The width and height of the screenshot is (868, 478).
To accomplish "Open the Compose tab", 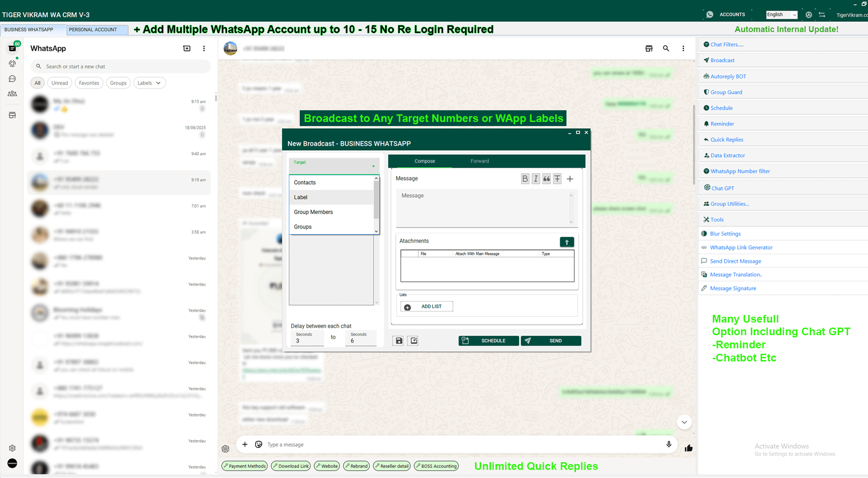I will click(425, 161).
